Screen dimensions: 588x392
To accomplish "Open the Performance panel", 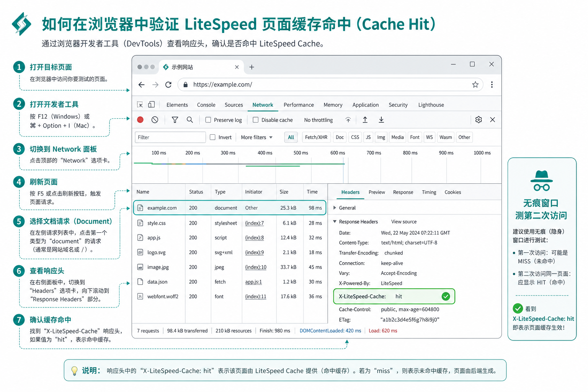I will pos(299,105).
